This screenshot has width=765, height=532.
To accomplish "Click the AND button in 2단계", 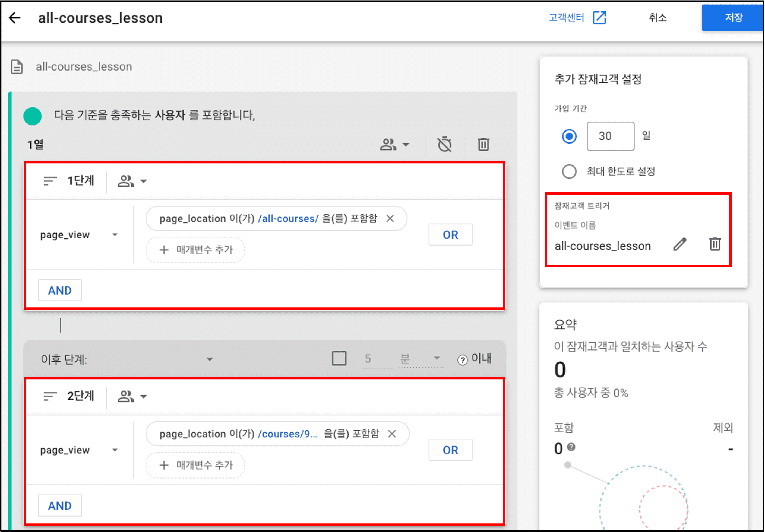I will (60, 506).
